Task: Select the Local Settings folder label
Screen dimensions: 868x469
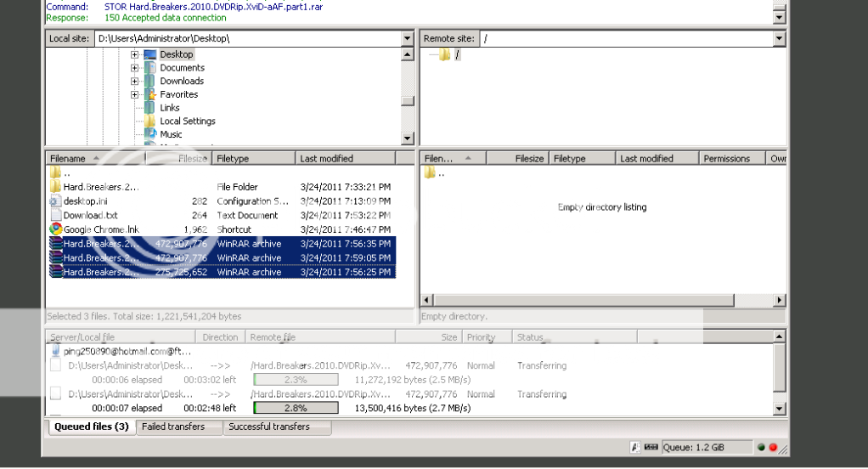Action: pyautogui.click(x=188, y=121)
